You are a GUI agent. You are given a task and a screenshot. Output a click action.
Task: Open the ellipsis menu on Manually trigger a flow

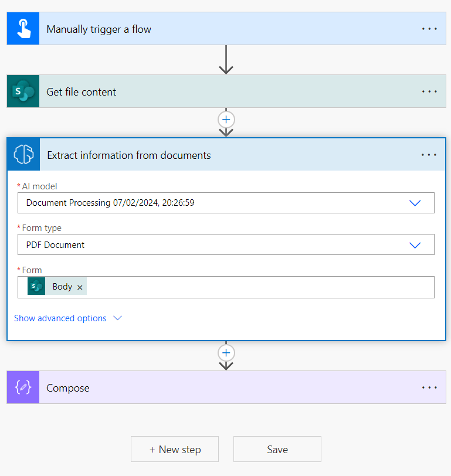pos(429,28)
